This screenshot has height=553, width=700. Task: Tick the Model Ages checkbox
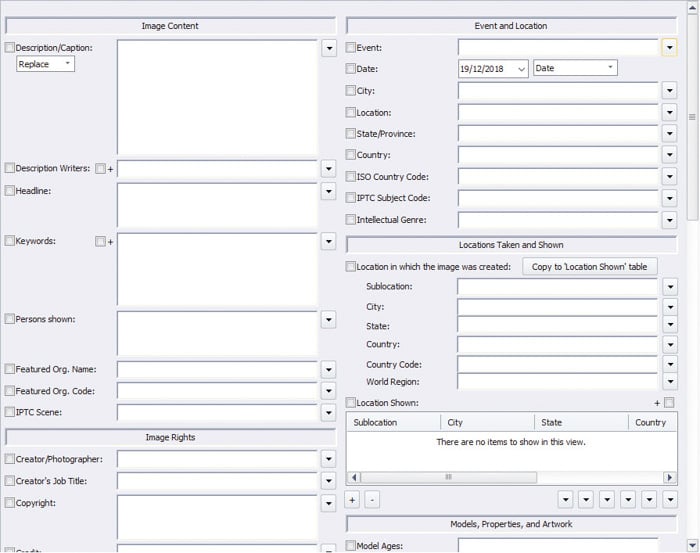350,545
